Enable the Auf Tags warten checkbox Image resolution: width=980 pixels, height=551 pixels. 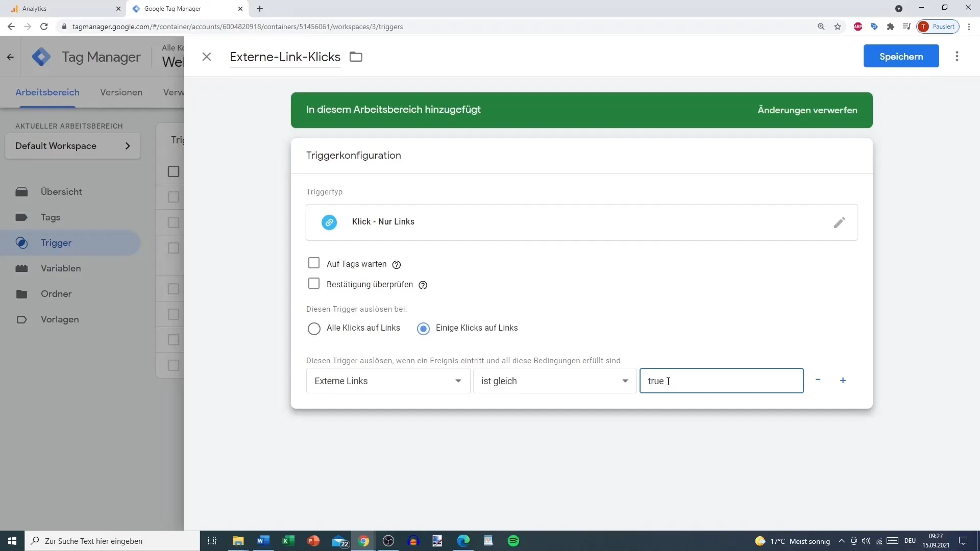tap(314, 263)
